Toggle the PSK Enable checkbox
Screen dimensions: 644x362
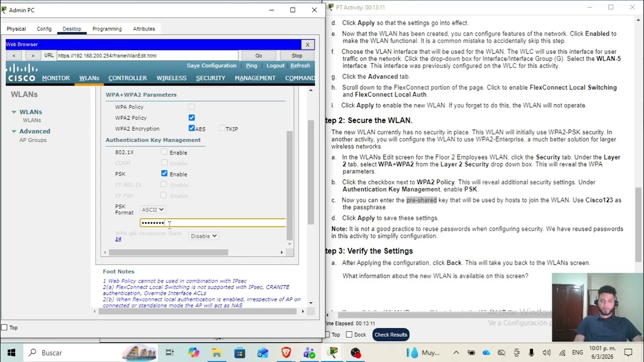tap(165, 173)
